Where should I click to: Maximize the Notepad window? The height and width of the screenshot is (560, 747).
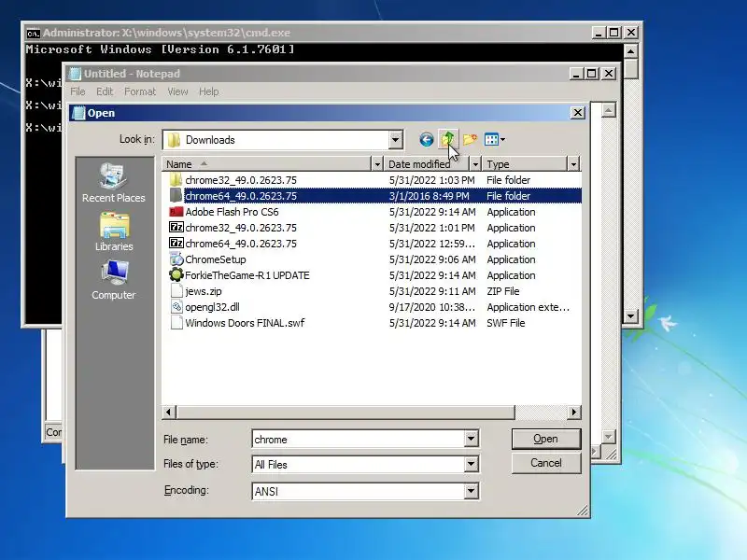(x=592, y=74)
